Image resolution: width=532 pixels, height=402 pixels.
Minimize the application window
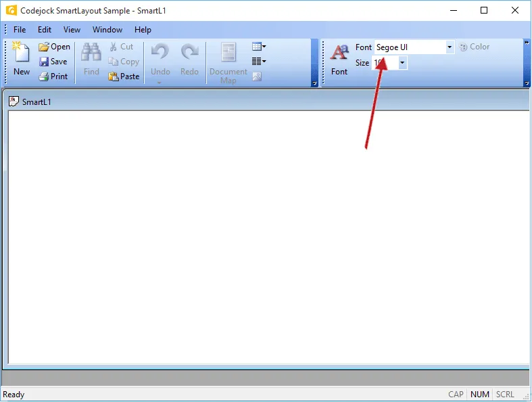454,11
